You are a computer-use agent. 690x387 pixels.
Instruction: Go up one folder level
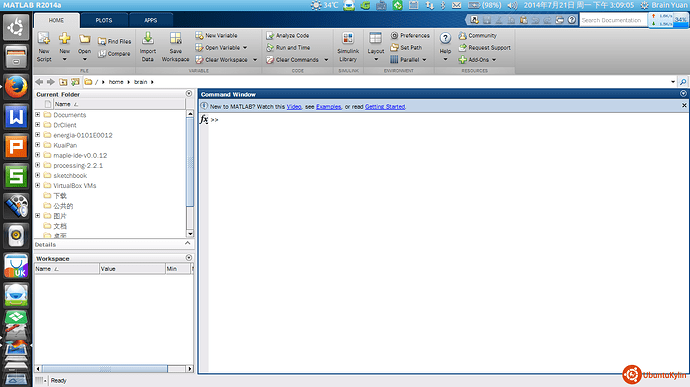click(x=63, y=82)
